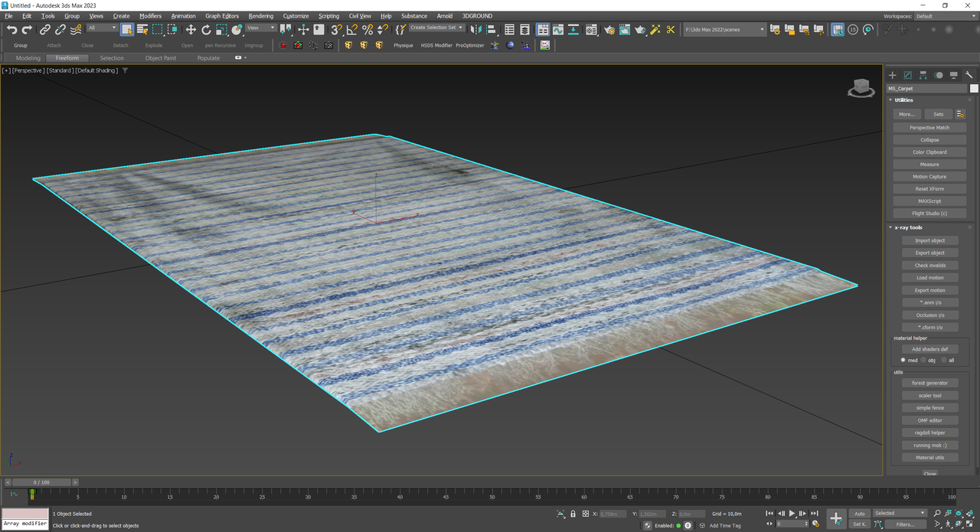980x532 pixels.
Task: Click the object color swatch beside MS_Carpet
Action: tap(974, 89)
